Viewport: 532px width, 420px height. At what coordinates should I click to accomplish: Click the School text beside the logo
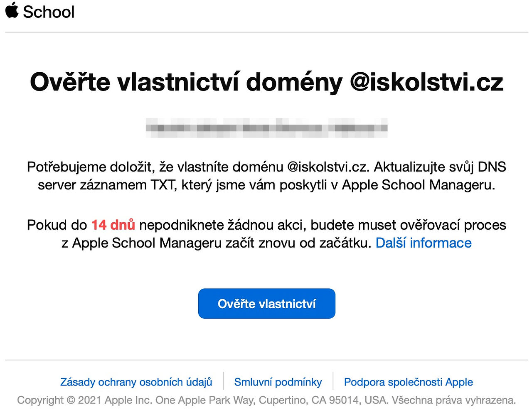49,12
